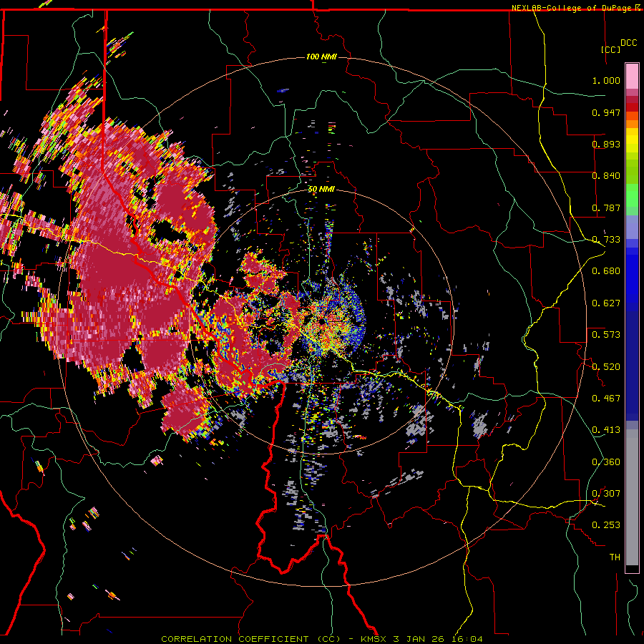Click the pink segment at top of color bar
644x644 pixels.
pos(632,77)
